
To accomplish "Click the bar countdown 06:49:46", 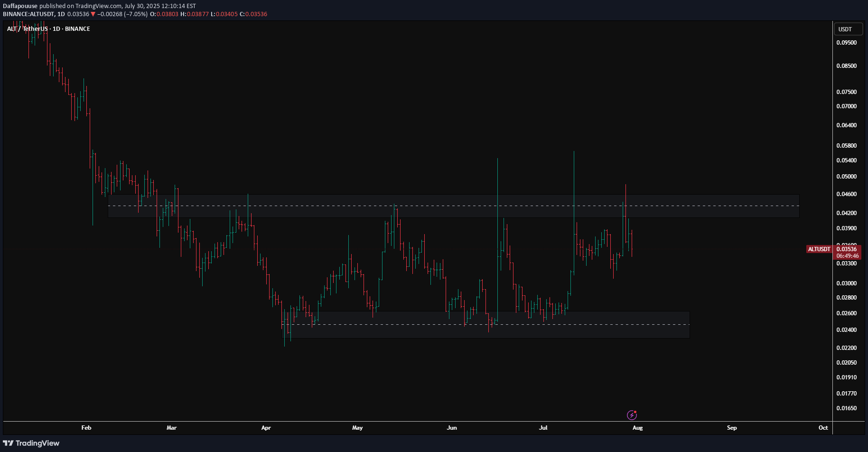I will pos(847,256).
